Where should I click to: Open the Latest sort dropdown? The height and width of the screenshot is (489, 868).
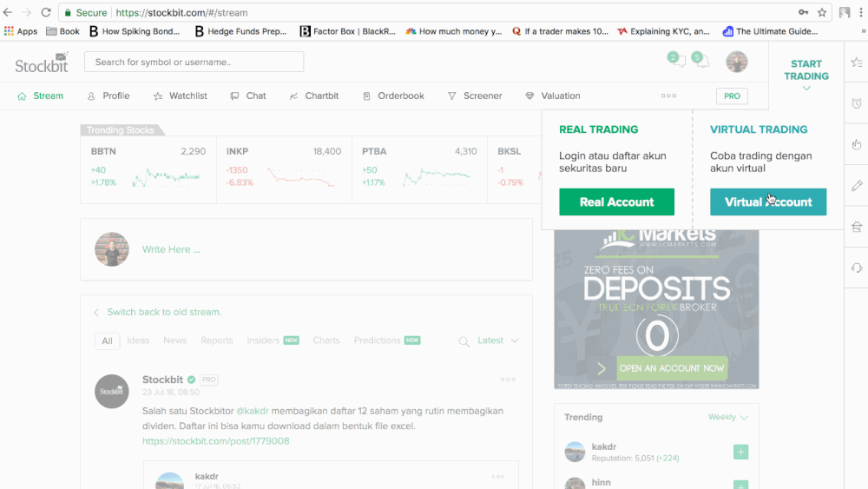[x=497, y=340]
